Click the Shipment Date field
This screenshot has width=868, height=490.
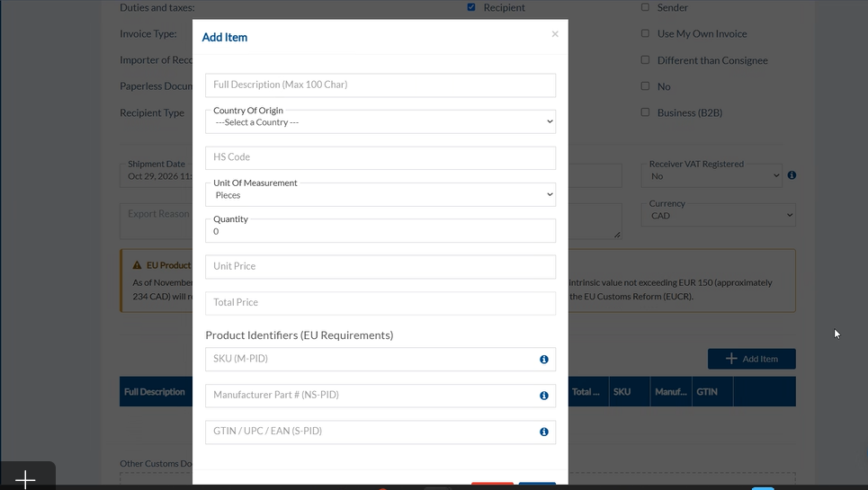tap(157, 176)
